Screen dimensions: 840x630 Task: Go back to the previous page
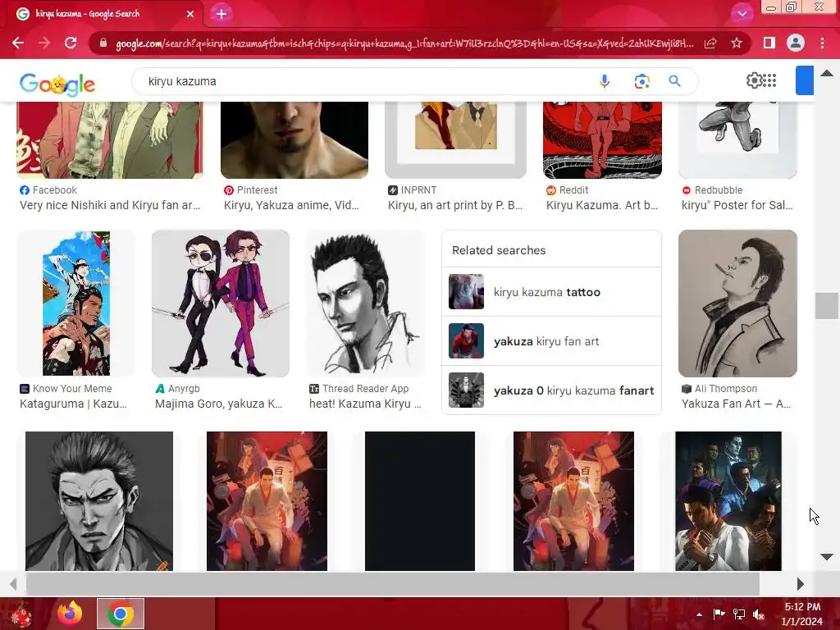(x=18, y=43)
